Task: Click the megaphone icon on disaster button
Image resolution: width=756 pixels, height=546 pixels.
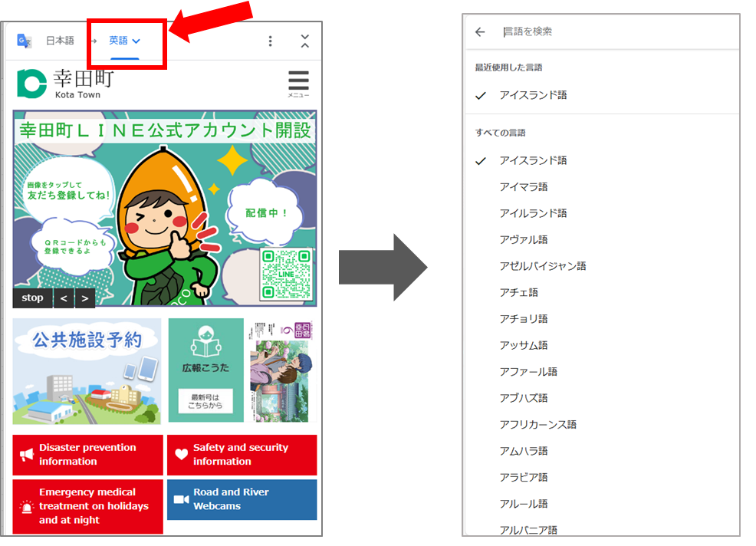Action: pos(27,454)
